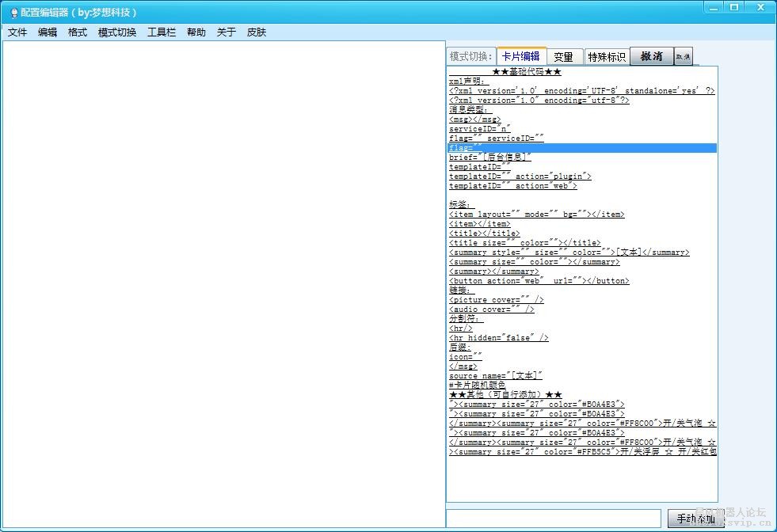Open the 编辑 menu
Image resolution: width=777 pixels, height=532 pixels.
(48, 32)
